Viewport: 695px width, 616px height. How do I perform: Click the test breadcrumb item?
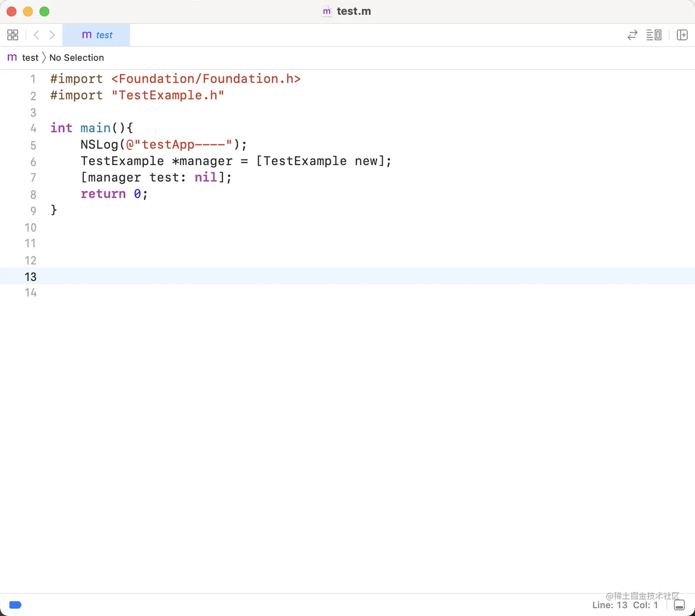click(x=30, y=57)
